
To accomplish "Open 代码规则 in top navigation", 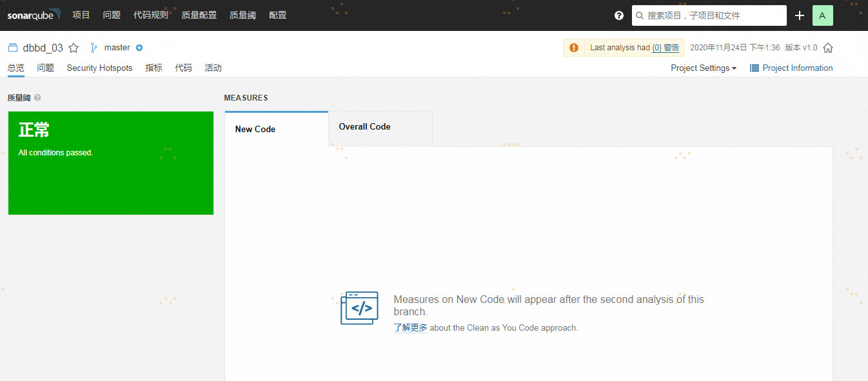I will point(150,15).
